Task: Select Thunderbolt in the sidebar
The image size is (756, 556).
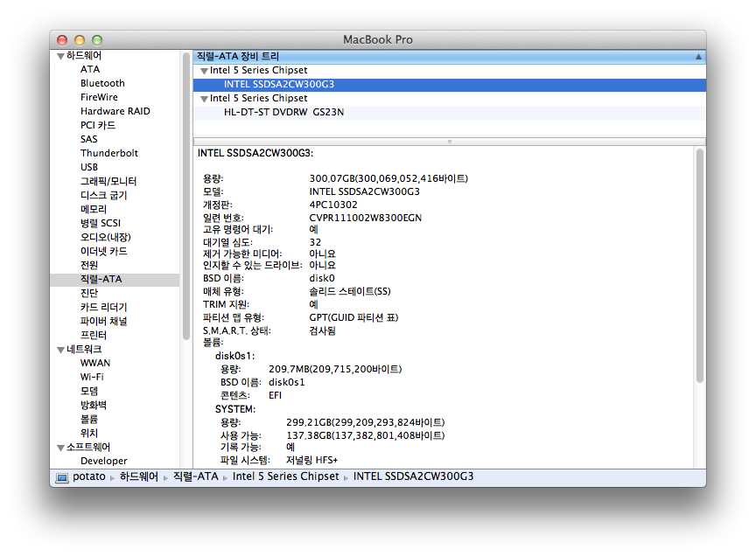Action: [108, 153]
